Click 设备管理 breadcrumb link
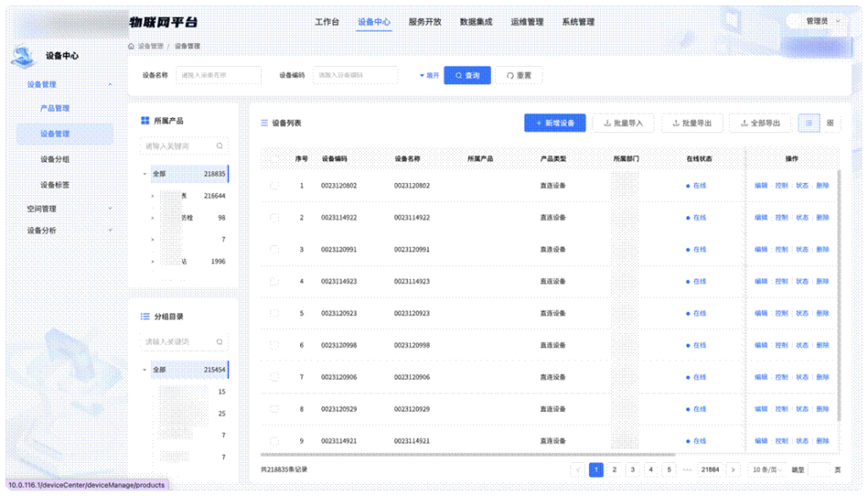This screenshot has width=868, height=496. pos(151,46)
